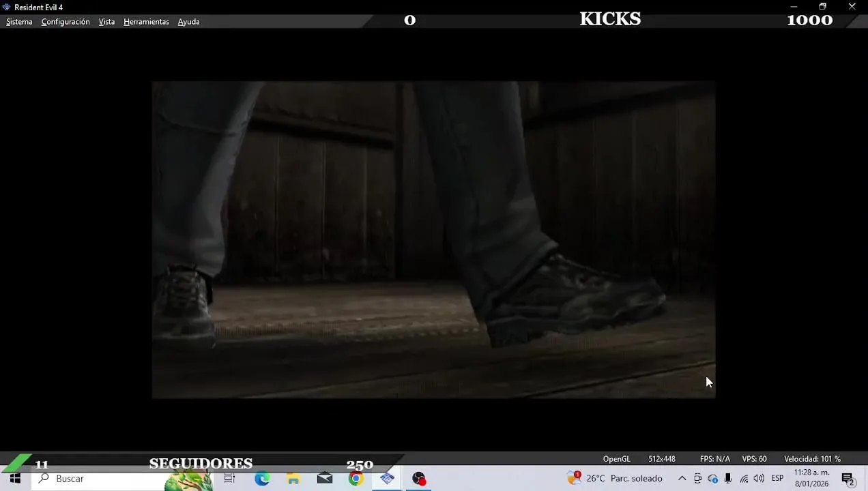Open the weather widget showing 26°C

(614, 479)
